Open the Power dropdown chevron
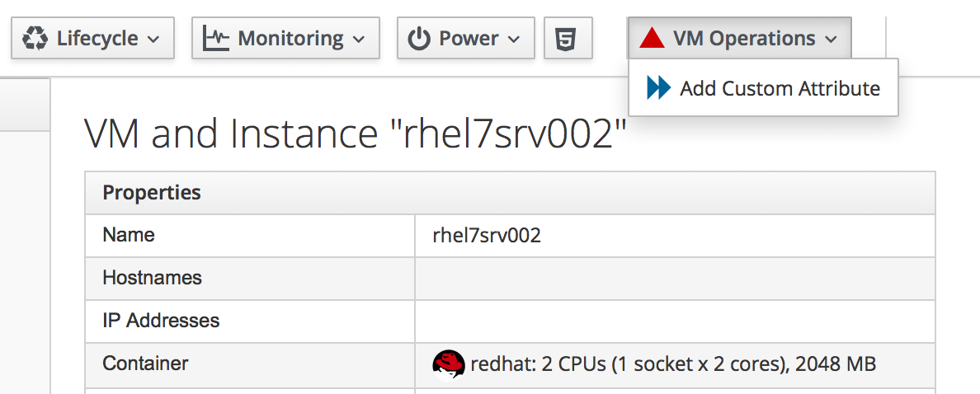This screenshot has height=394, width=980. 513,39
